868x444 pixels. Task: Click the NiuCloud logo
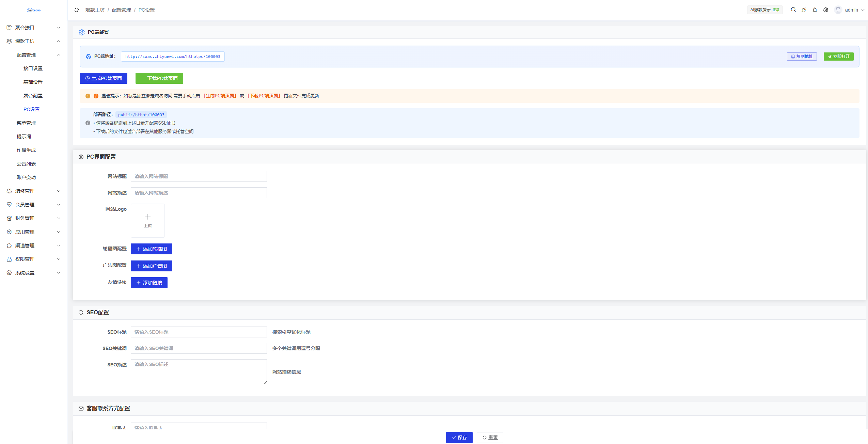point(34,10)
